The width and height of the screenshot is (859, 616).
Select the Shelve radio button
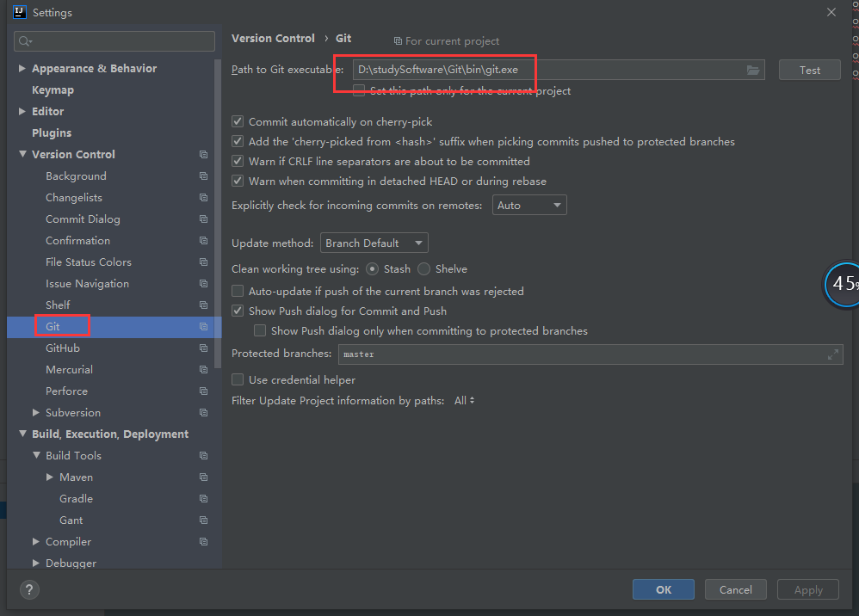coord(424,268)
